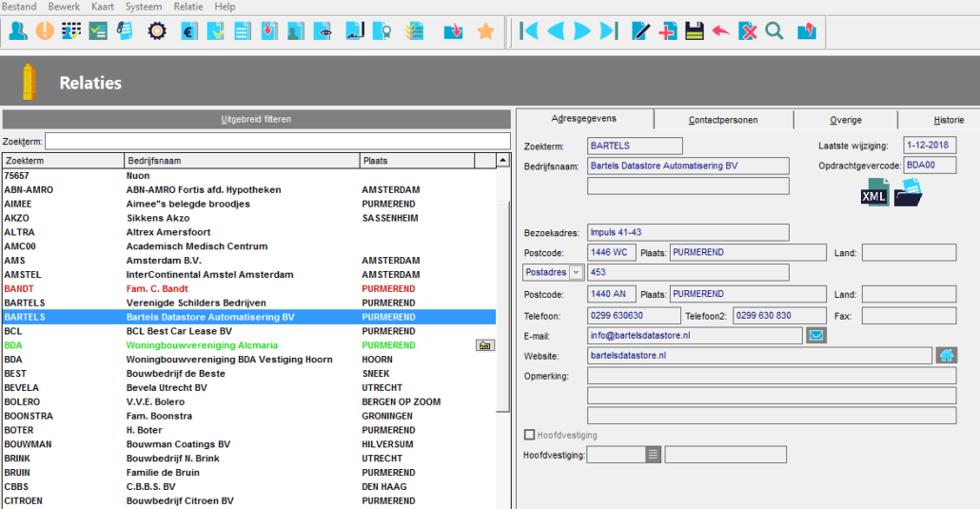Viewport: 980px width, 509px height.
Task: Open the Systeem menu
Action: point(144,7)
